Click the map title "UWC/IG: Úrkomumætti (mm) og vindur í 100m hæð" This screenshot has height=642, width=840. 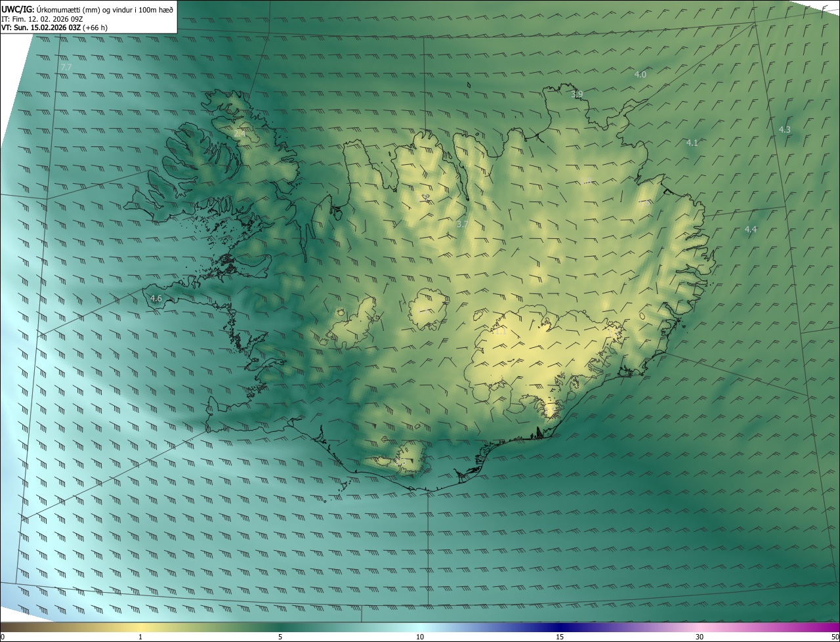[87, 9]
